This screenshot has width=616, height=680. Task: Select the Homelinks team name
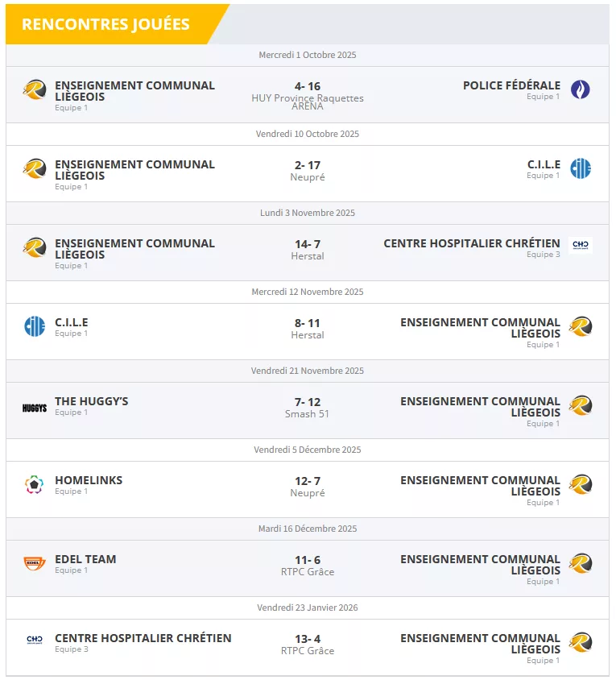click(x=89, y=480)
